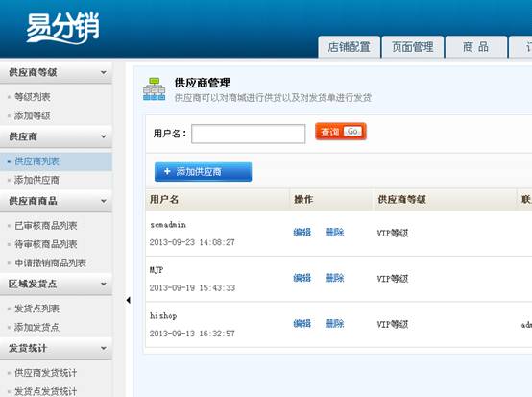Click the date 2013-09-13 16:32:57
Image resolution: width=532 pixels, height=397 pixels.
click(192, 334)
